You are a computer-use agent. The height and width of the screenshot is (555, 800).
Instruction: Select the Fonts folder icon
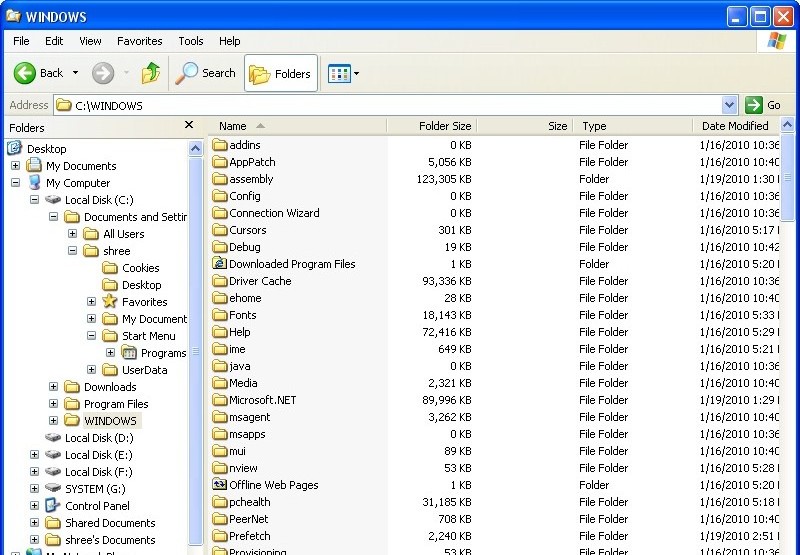click(x=220, y=315)
